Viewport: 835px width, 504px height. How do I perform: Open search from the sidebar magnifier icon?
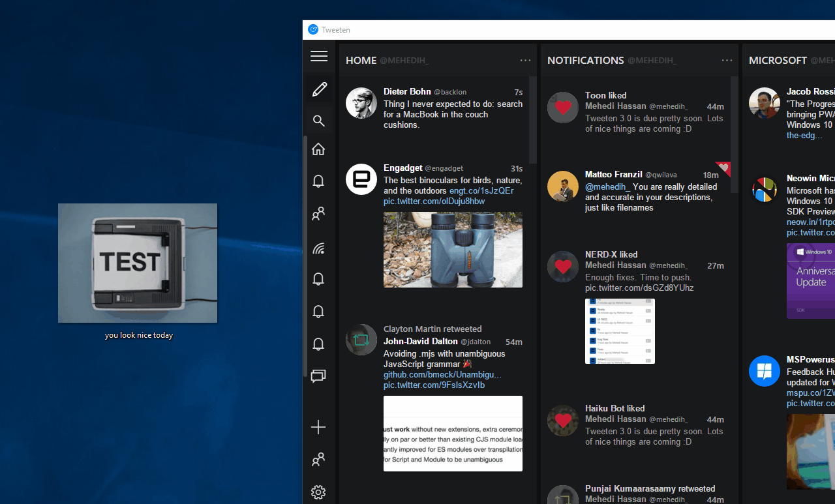tap(318, 121)
